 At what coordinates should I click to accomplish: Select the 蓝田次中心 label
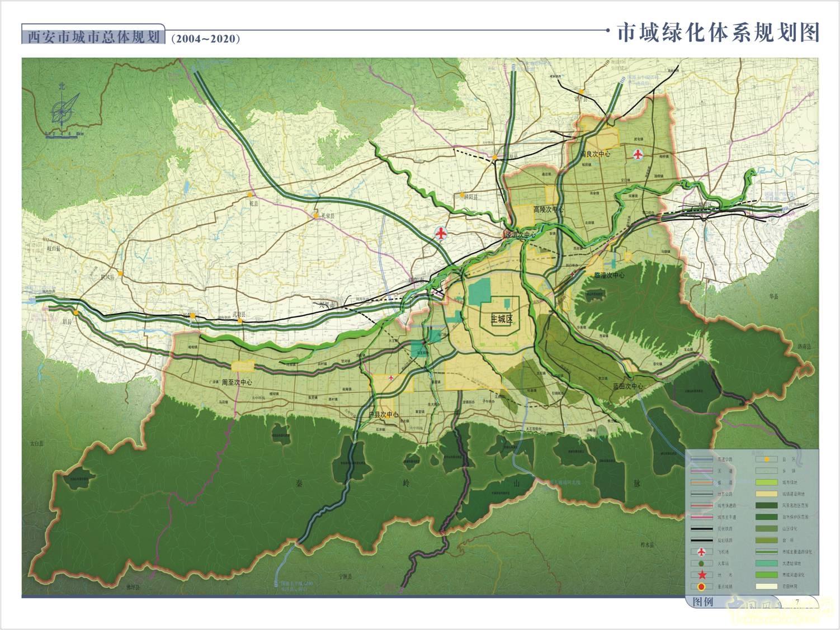coord(627,386)
